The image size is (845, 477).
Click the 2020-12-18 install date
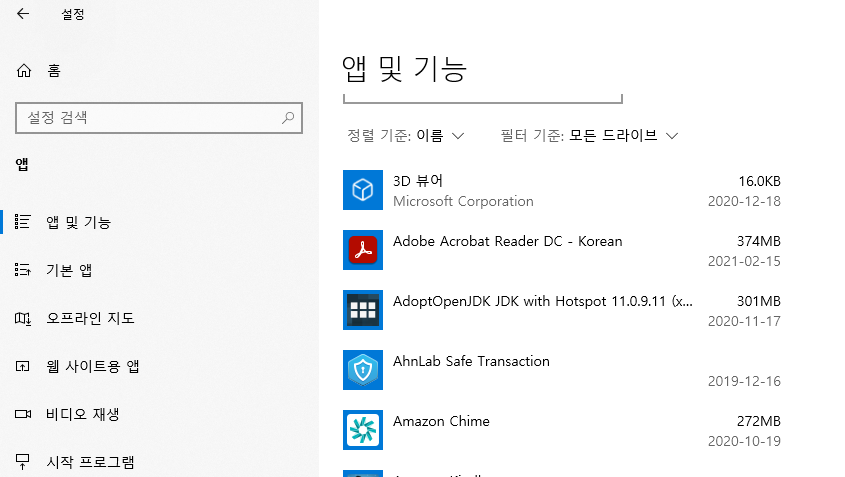[744, 201]
